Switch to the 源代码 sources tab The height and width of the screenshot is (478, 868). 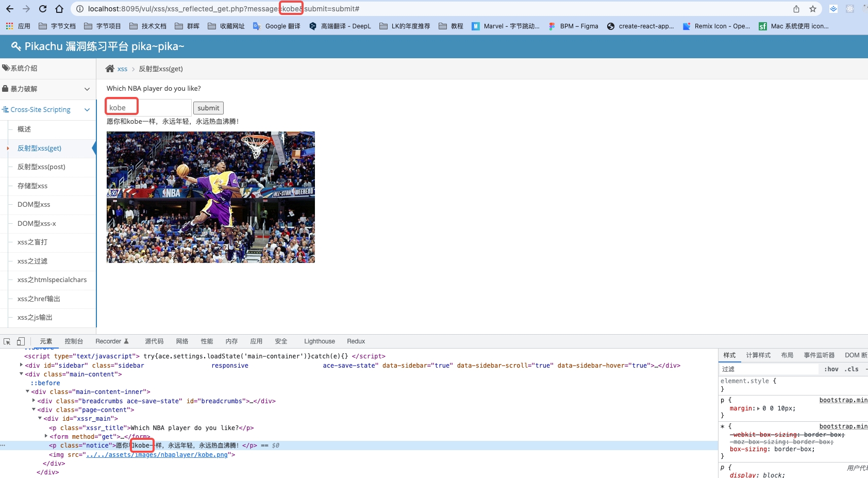point(154,341)
